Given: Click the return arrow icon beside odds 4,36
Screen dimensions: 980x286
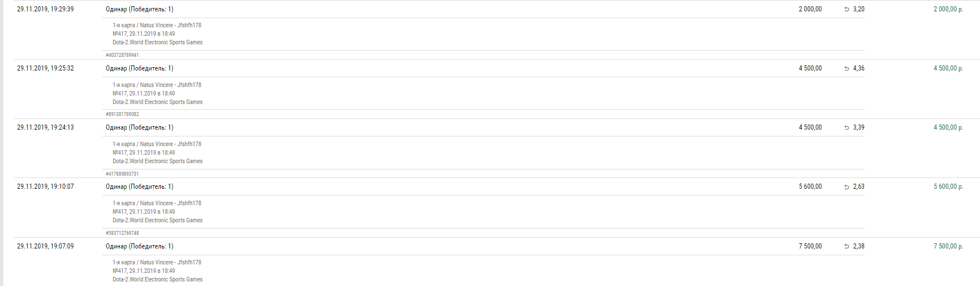Looking at the screenshot, I should coord(846,68).
